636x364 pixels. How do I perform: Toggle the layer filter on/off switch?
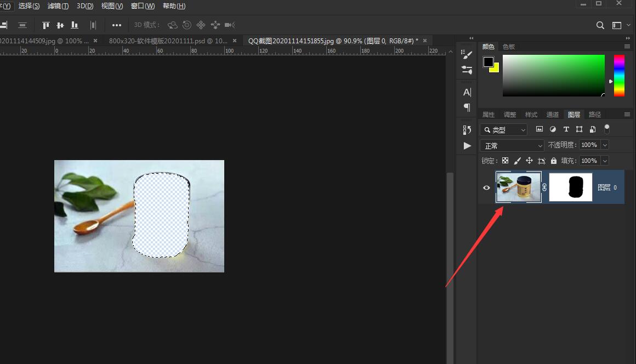(606, 129)
